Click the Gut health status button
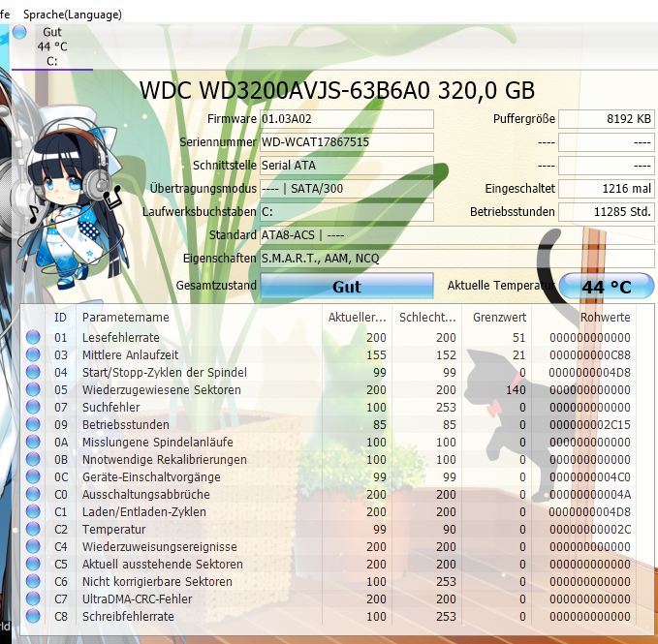658x644 pixels. 347,286
